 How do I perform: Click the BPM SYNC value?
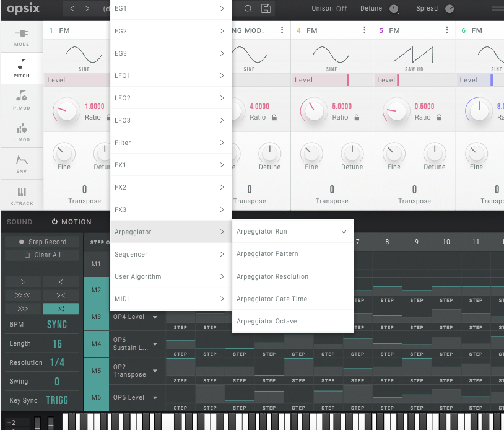[57, 324]
